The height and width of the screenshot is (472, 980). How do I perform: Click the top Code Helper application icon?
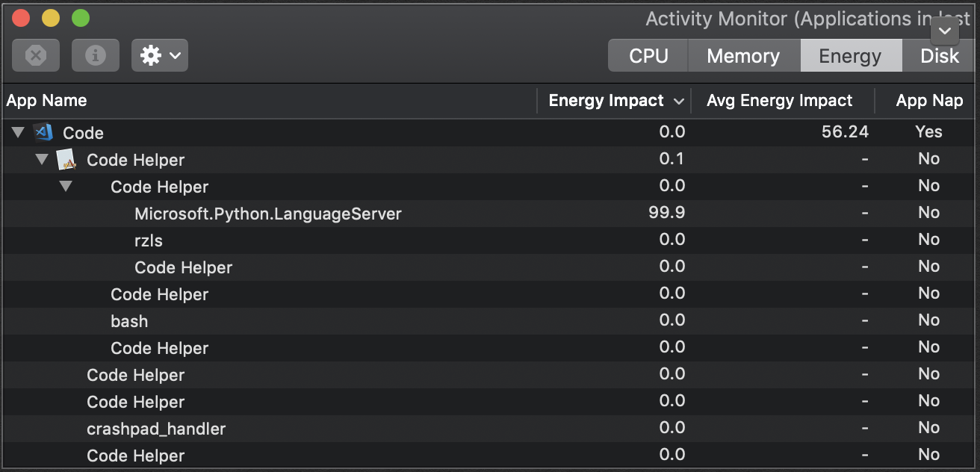click(x=67, y=159)
